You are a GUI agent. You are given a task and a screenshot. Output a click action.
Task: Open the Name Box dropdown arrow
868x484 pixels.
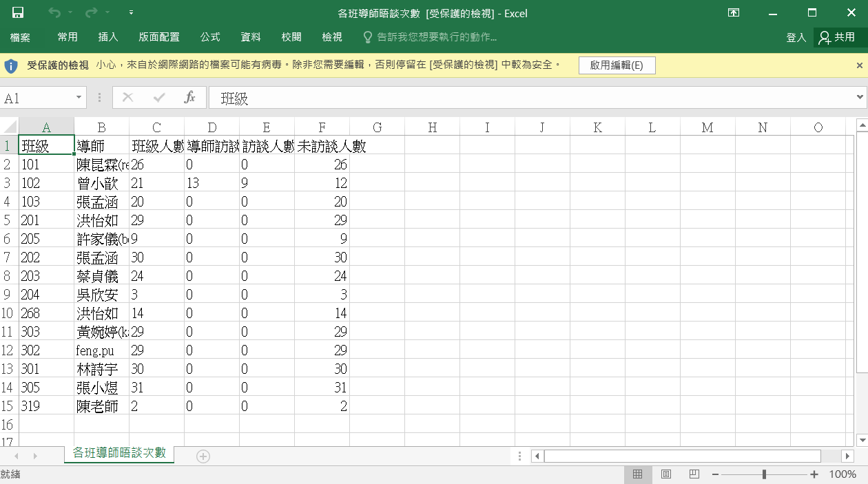(79, 98)
